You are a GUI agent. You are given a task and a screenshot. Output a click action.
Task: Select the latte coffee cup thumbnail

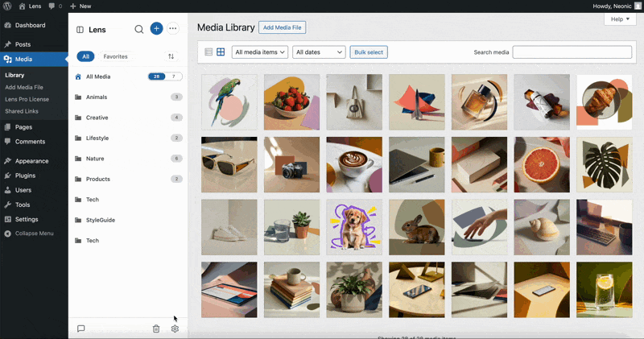pyautogui.click(x=354, y=165)
